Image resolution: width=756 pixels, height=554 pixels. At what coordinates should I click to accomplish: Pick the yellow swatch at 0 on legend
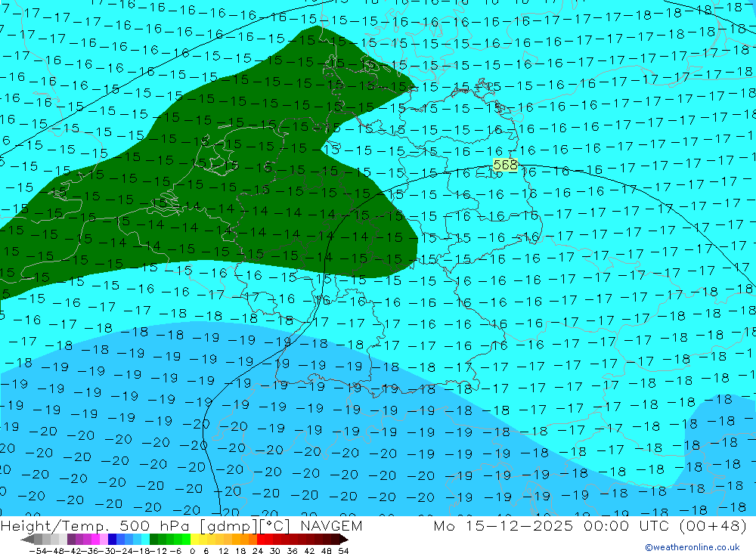coord(195,540)
